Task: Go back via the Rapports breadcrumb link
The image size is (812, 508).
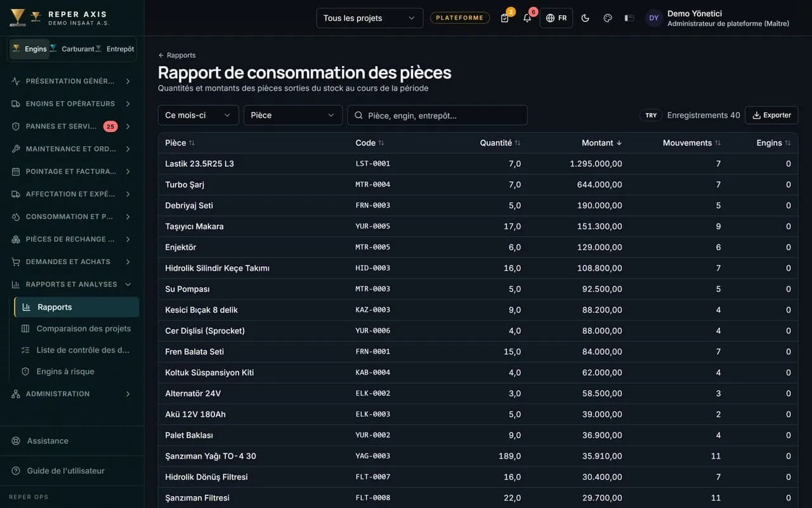Action: tap(177, 55)
